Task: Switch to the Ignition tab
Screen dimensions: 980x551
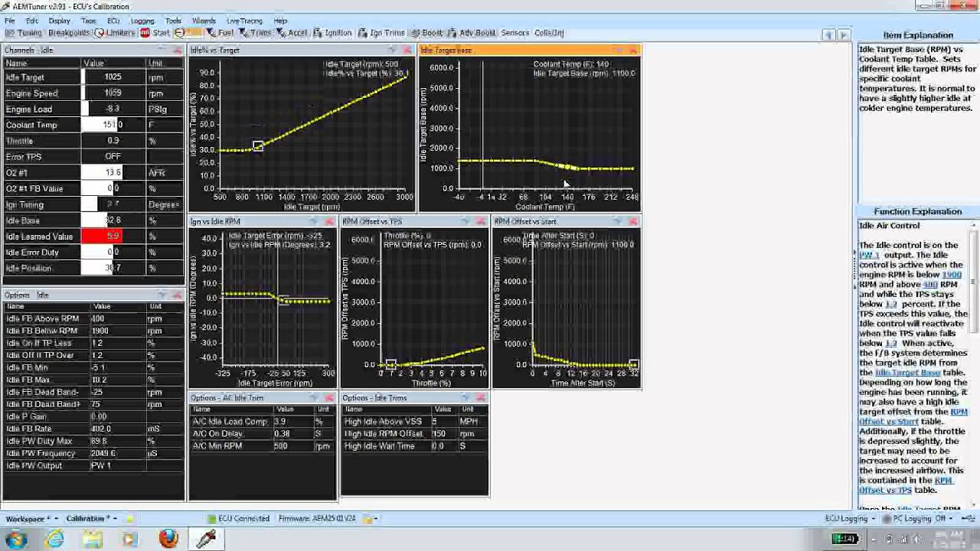Action: coord(332,33)
